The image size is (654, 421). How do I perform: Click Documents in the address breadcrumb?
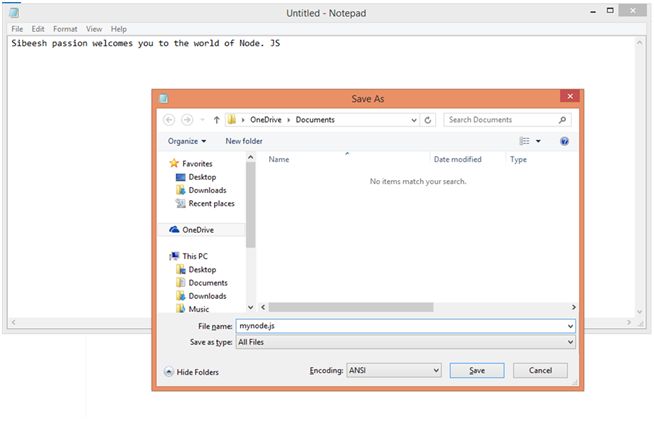coord(315,120)
